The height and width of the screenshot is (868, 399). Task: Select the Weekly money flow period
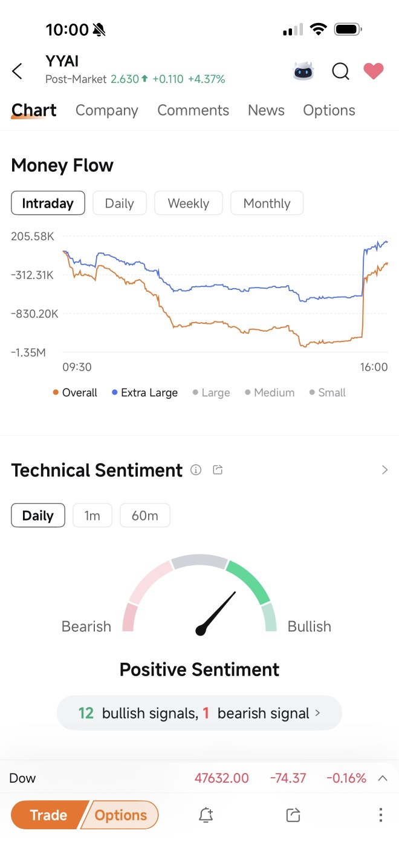click(189, 203)
